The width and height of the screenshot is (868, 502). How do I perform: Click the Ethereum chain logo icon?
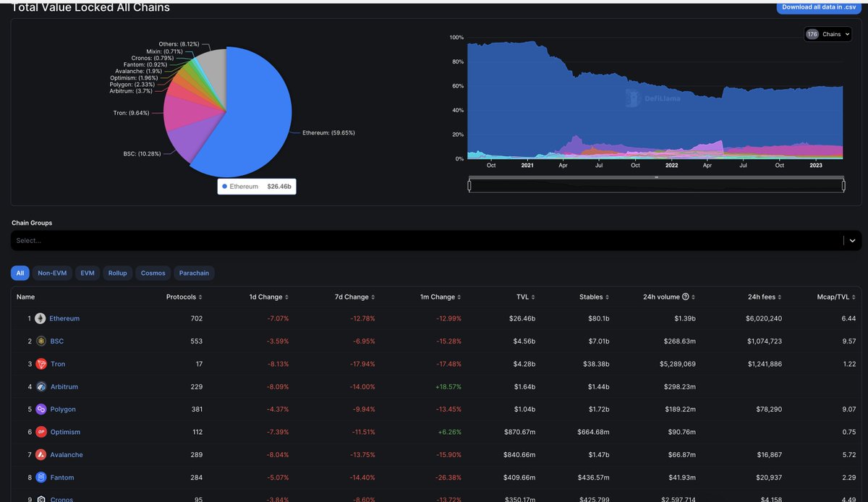[41, 318]
